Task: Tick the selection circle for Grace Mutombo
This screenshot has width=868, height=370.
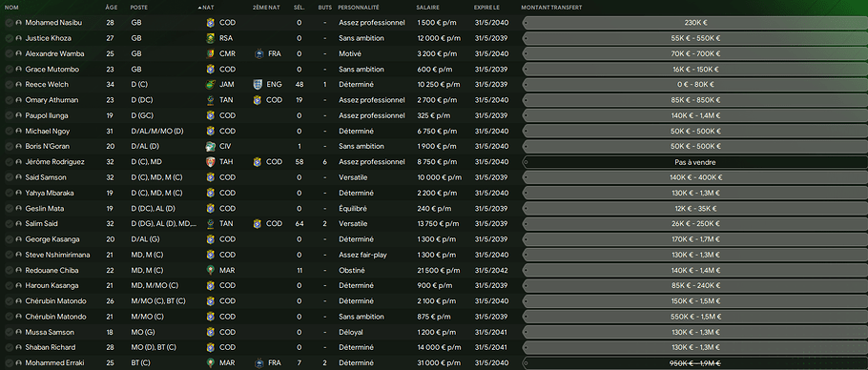Action: pyautogui.click(x=9, y=69)
